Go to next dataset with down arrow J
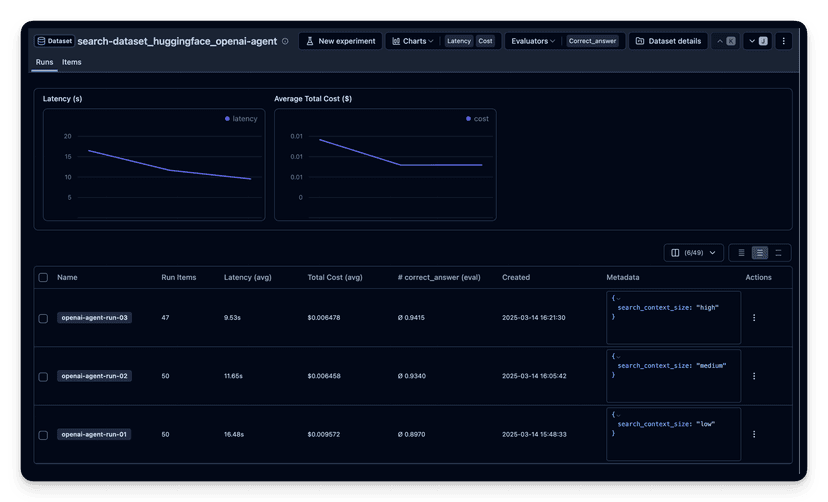 tap(758, 41)
